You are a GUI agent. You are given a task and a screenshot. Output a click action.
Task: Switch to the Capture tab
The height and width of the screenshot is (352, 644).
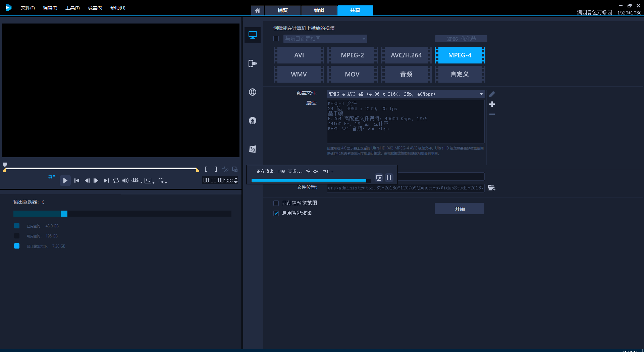point(283,10)
